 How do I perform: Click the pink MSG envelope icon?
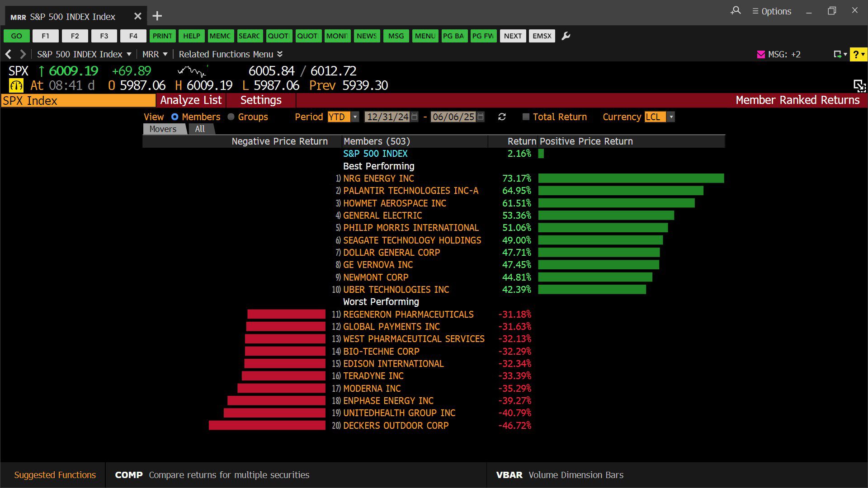(761, 55)
